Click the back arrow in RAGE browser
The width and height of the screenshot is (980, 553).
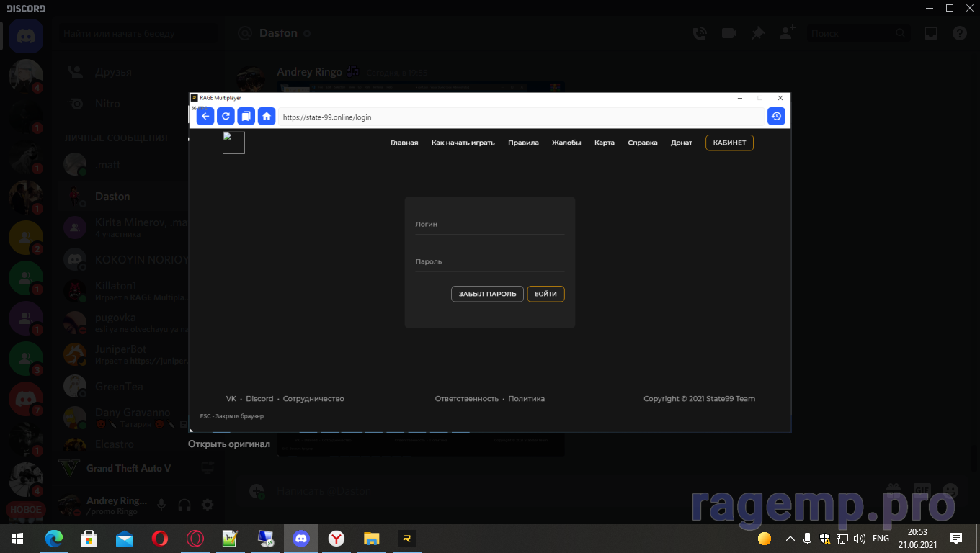pos(205,116)
